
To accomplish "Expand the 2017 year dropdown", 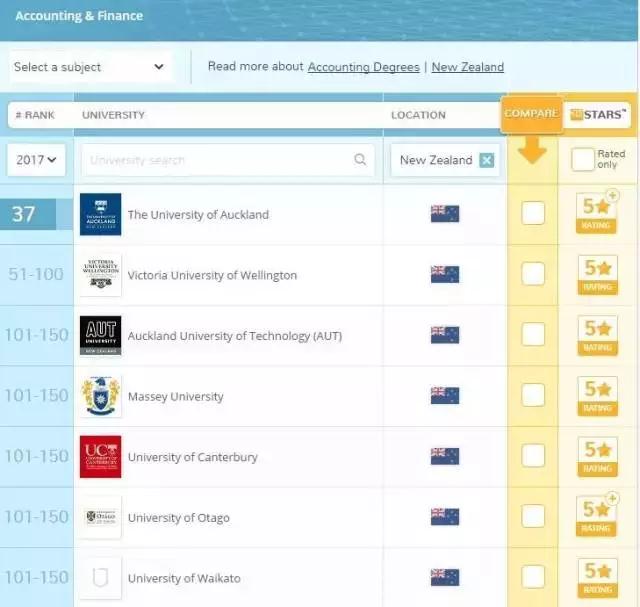I will (x=37, y=160).
